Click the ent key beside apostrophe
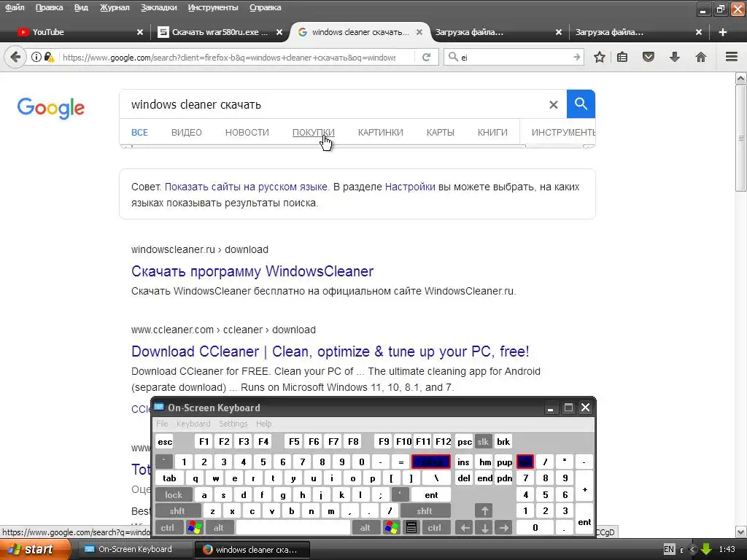747x560 pixels. [x=431, y=495]
